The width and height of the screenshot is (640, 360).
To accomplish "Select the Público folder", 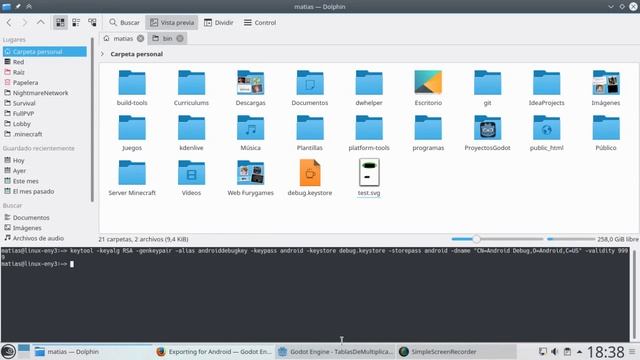I will tap(606, 133).
